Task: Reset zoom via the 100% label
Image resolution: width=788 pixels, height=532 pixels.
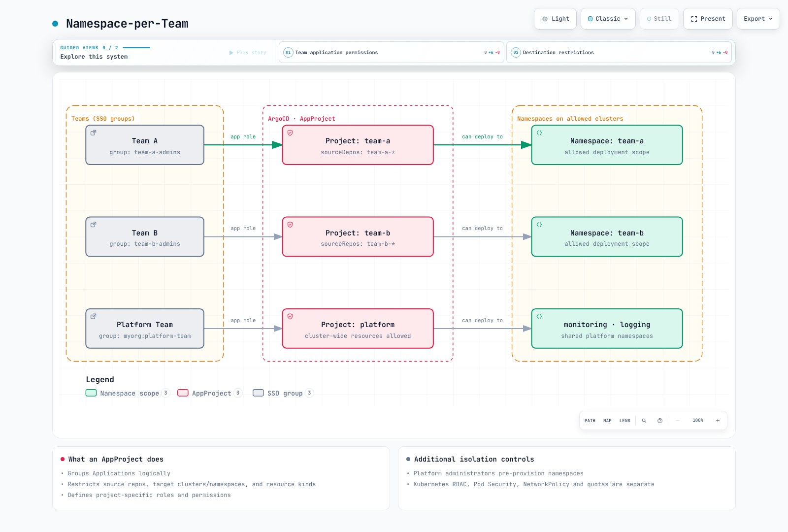Action: pos(698,421)
